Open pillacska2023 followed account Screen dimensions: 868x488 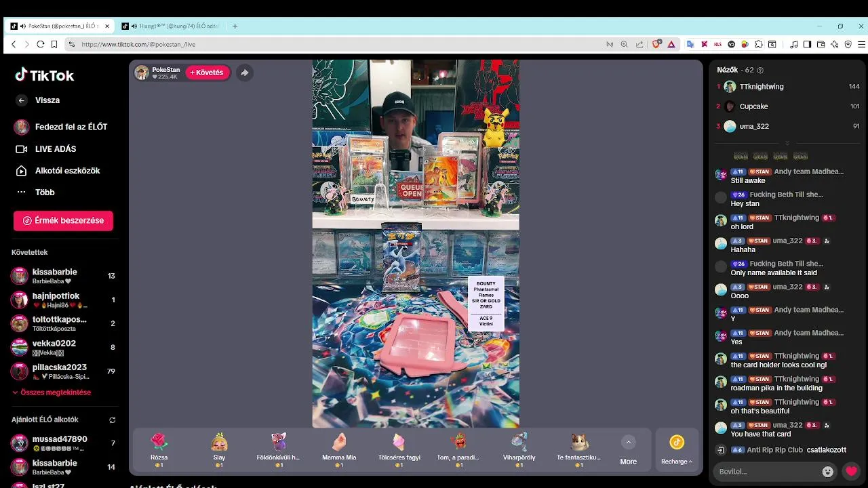63,371
